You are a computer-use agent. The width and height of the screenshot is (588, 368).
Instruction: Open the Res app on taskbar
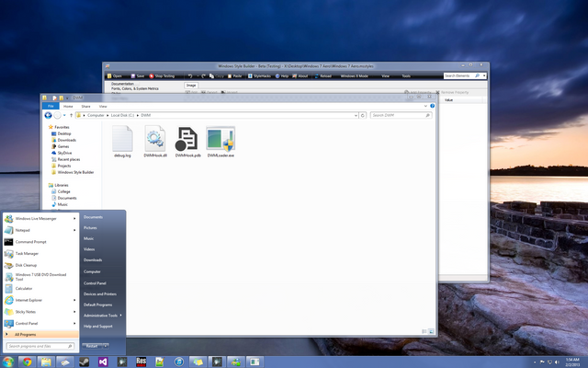(141, 362)
